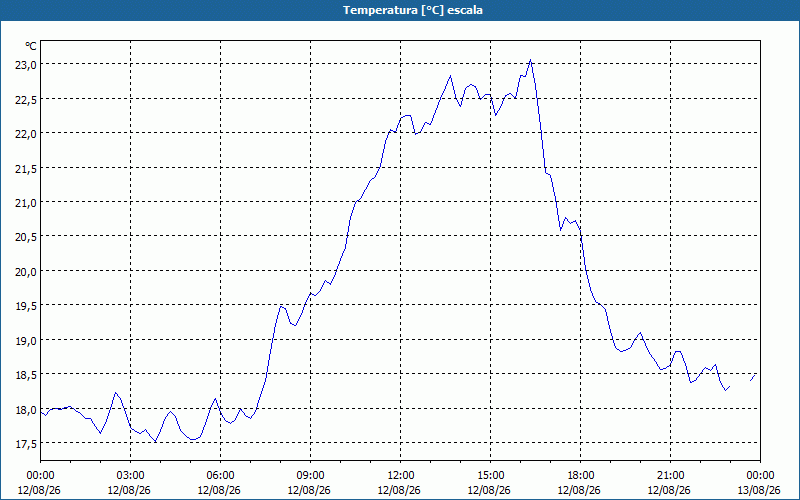Viewport: 800px width, 500px height.
Task: Click the "15:00" time label
Action: point(490,475)
